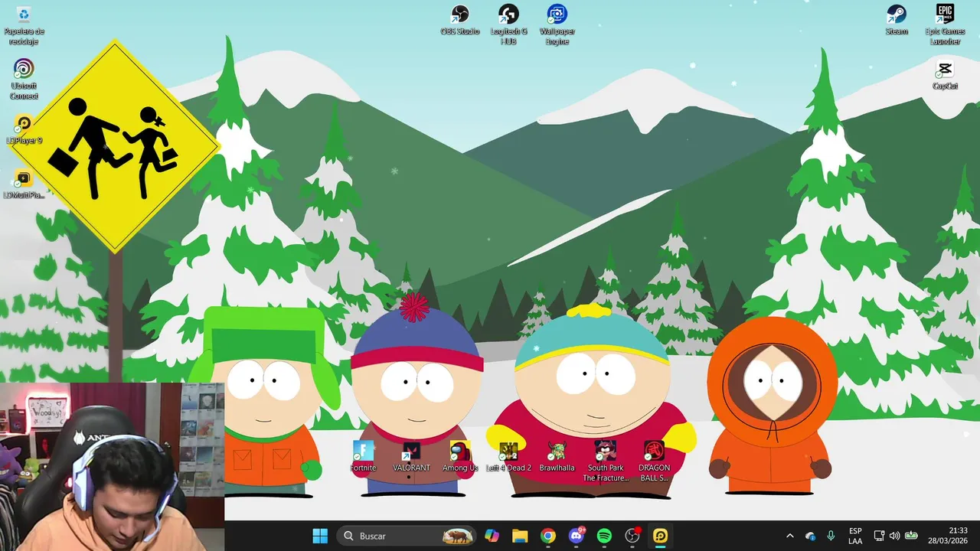Open Wallpaper Engine desktop shortcut
Image resolution: width=980 pixels, height=551 pixels.
557,24
